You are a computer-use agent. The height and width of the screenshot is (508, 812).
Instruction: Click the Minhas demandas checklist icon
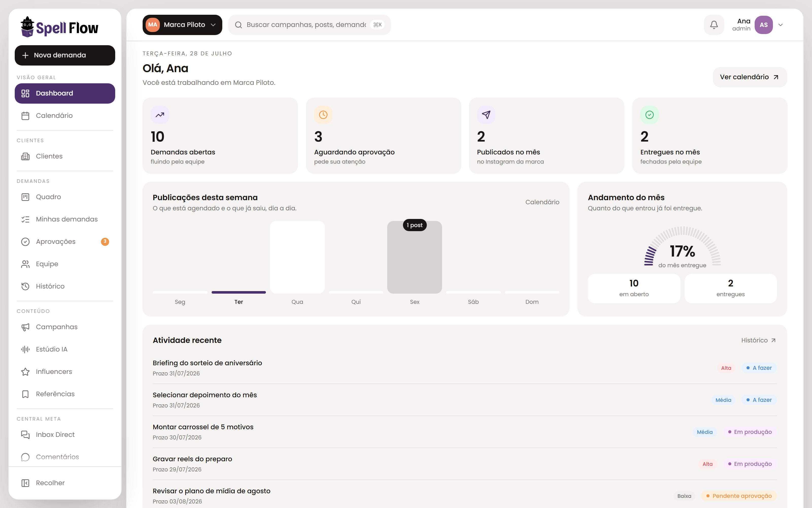click(x=25, y=219)
